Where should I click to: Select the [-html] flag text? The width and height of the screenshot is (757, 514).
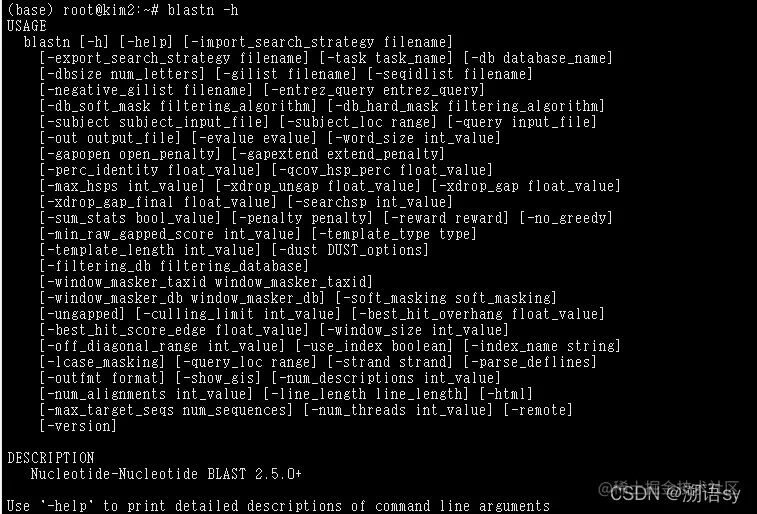click(x=506, y=394)
